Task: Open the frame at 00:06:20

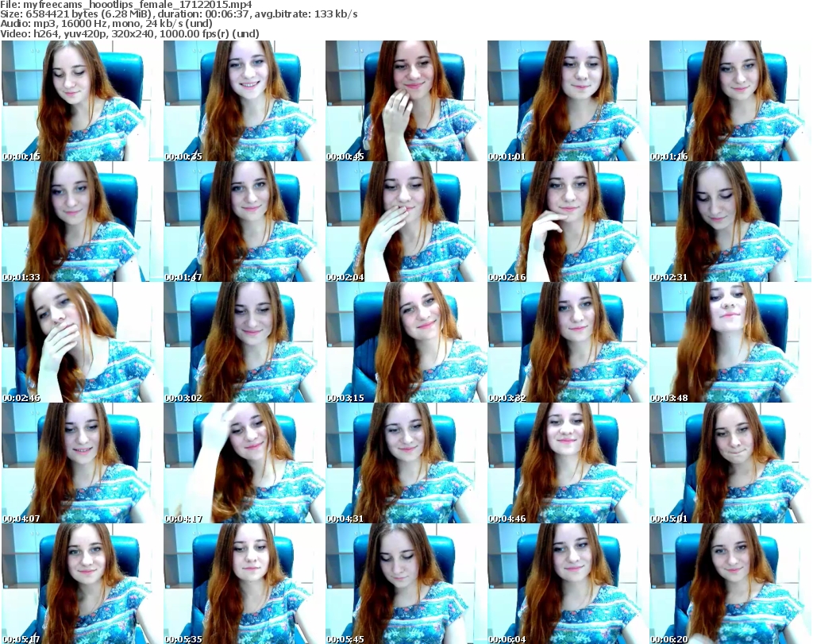Action: (730, 584)
